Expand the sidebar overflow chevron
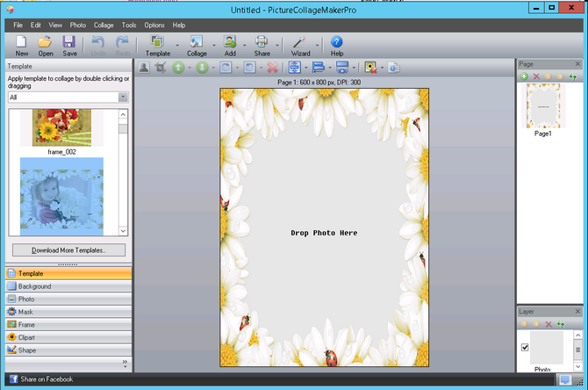588x390 pixels. coord(125,364)
